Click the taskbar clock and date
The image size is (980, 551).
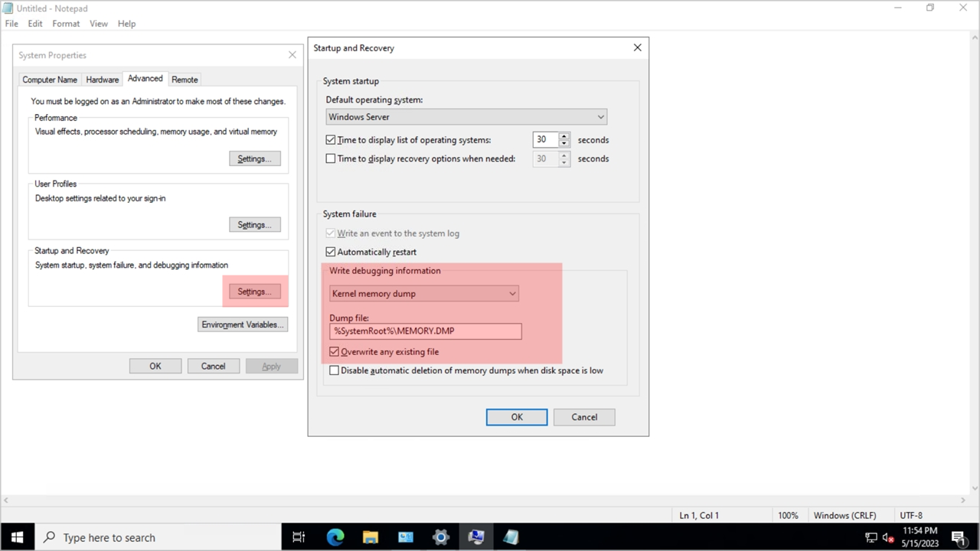pyautogui.click(x=920, y=537)
